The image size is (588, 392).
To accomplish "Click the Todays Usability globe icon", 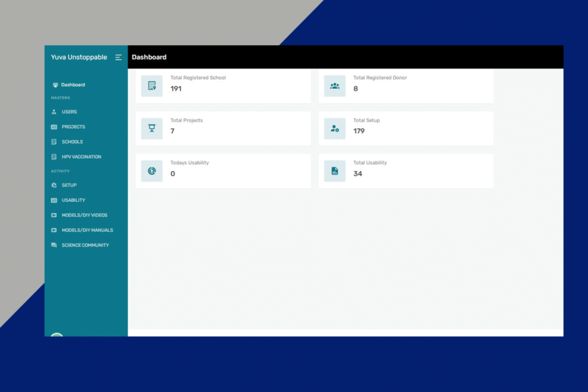I will pos(152,171).
